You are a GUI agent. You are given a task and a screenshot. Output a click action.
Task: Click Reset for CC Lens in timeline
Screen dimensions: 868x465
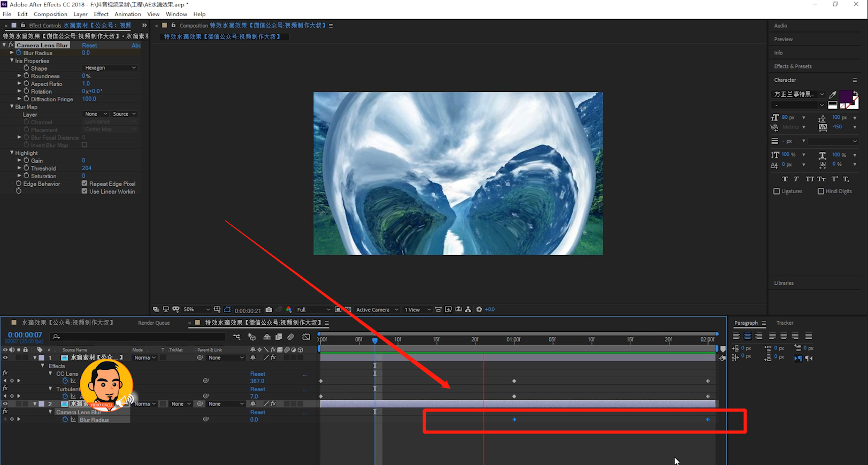tap(257, 373)
